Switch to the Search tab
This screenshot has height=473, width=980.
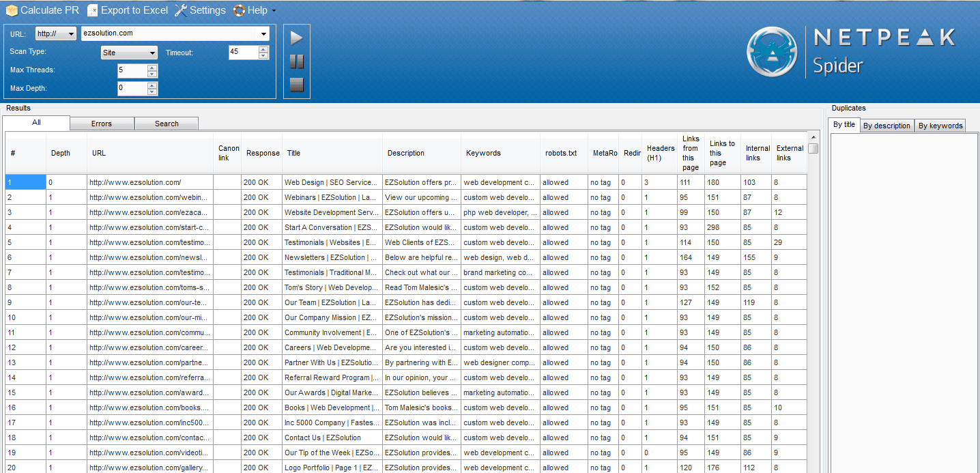click(167, 124)
